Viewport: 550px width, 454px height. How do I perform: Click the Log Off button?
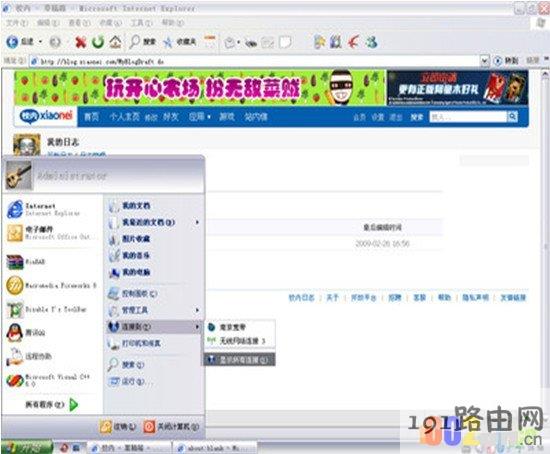tap(118, 427)
